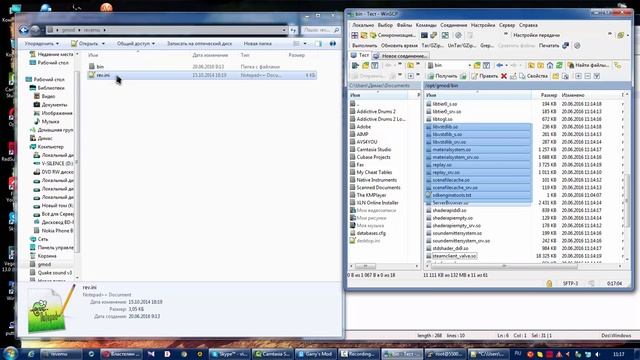Open the Общий доступ dropdown in Explorer

click(136, 43)
